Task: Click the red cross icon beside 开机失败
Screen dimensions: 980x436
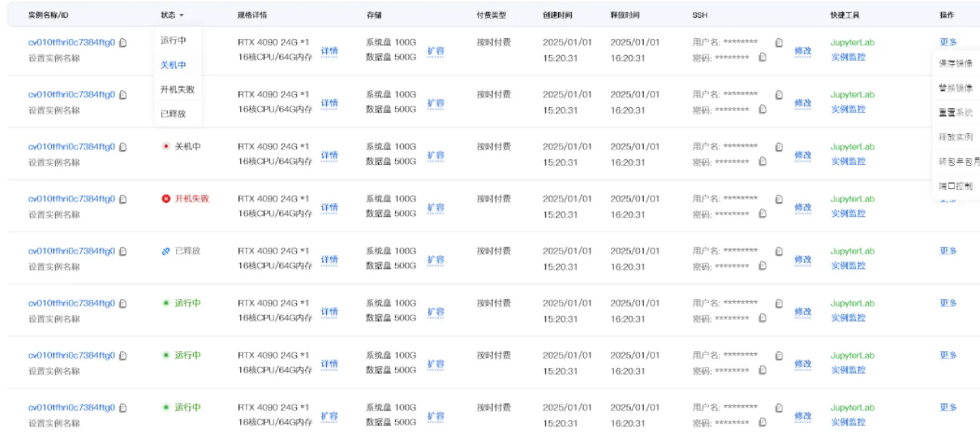Action: click(x=166, y=198)
